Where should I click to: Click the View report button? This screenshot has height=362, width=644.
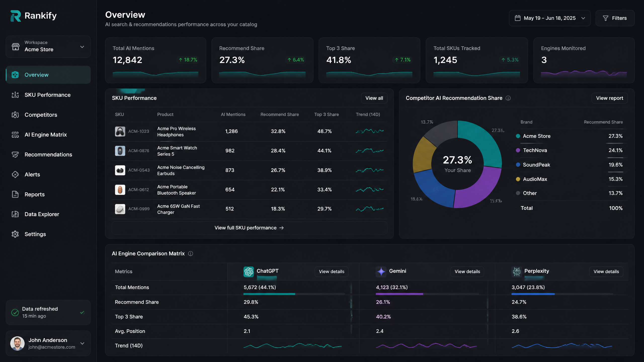coord(610,98)
